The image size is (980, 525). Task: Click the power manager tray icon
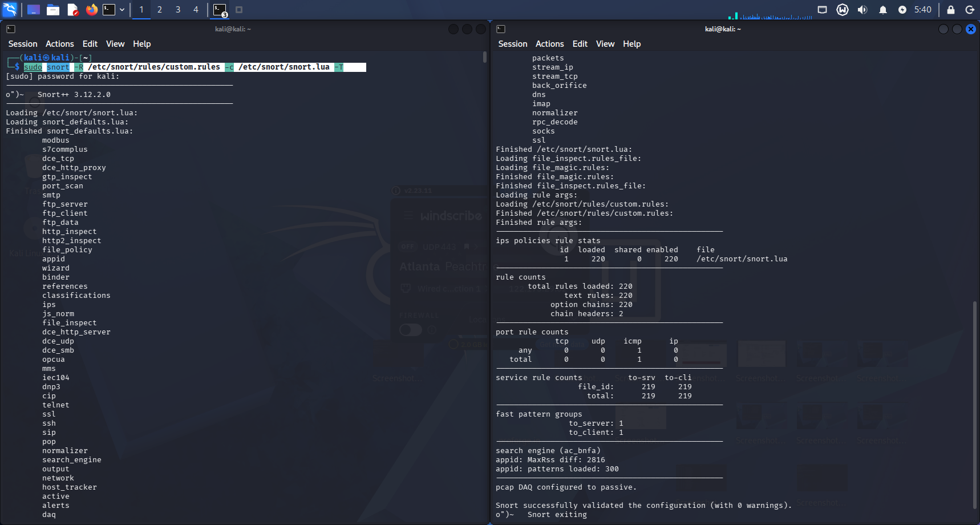click(x=902, y=9)
